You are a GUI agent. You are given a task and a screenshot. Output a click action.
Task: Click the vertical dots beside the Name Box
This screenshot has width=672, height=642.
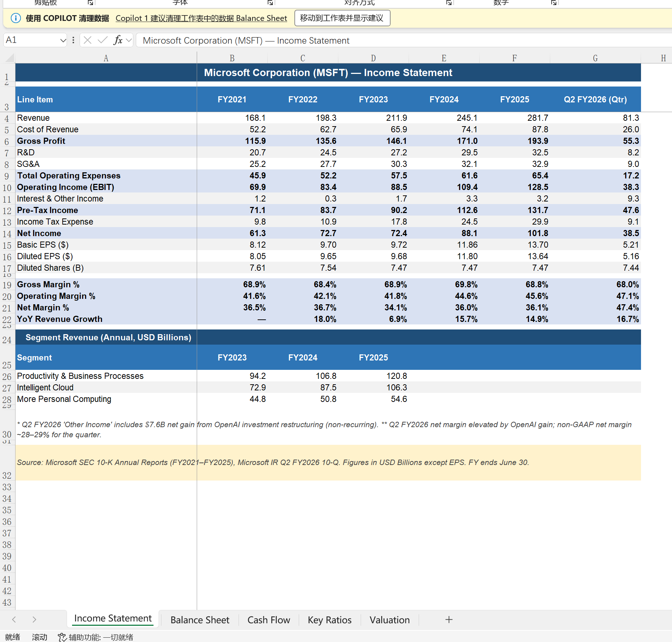pos(73,40)
